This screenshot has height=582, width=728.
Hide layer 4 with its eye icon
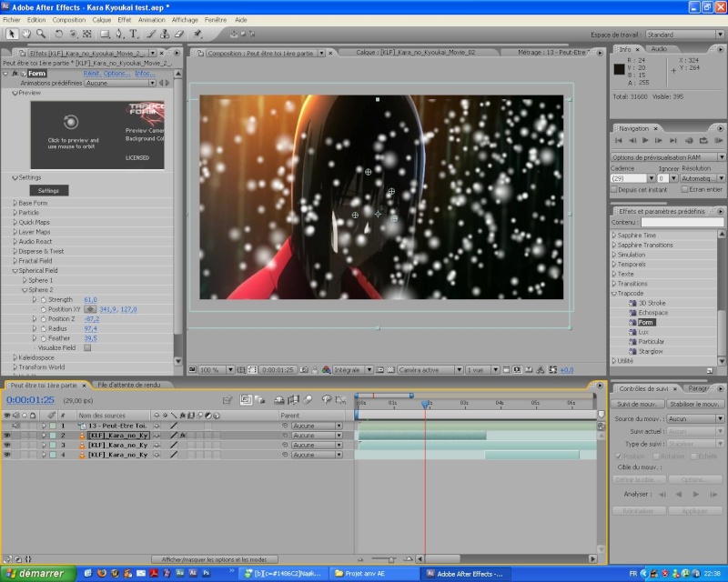[7, 455]
